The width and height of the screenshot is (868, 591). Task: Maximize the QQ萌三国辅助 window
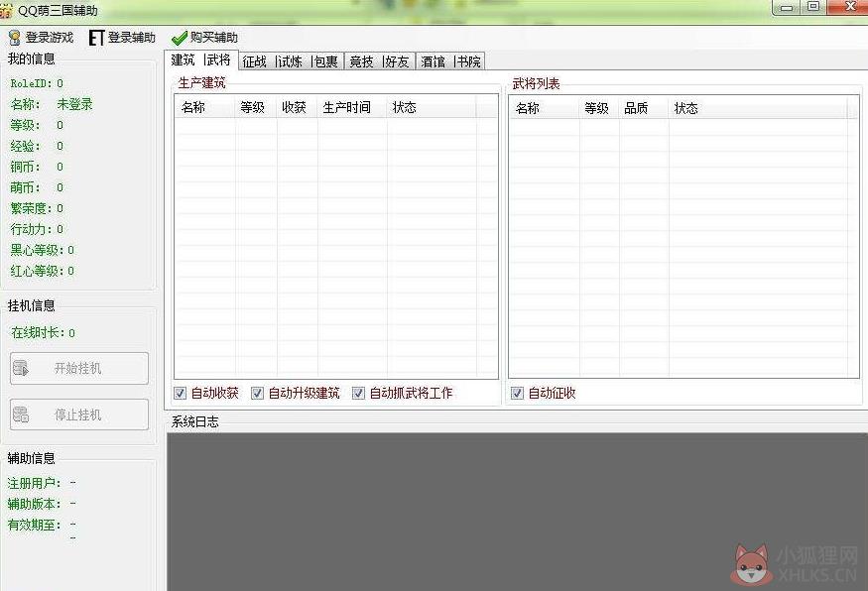tap(813, 7)
